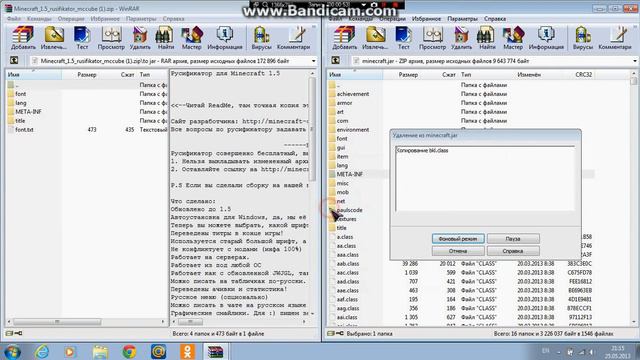Screen dimensions: 640x360
Task: Open Команды menu in left window
Action: 39,19
